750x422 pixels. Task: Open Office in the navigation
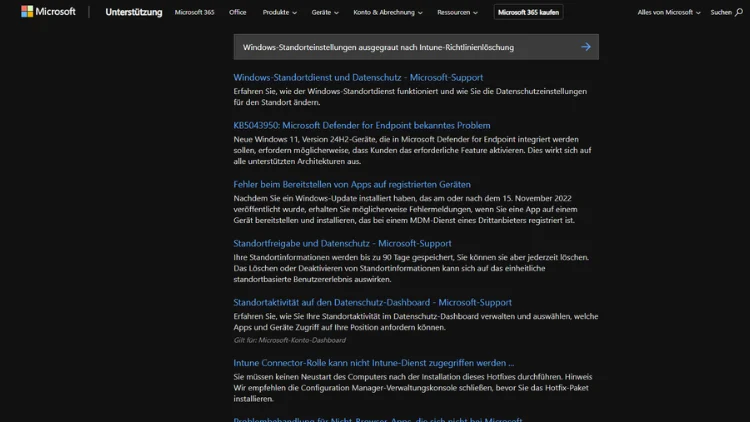[x=237, y=12]
